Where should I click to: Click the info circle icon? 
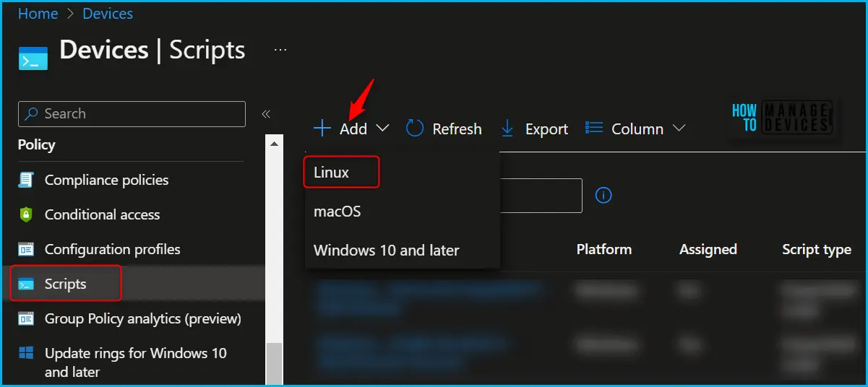[x=603, y=195]
